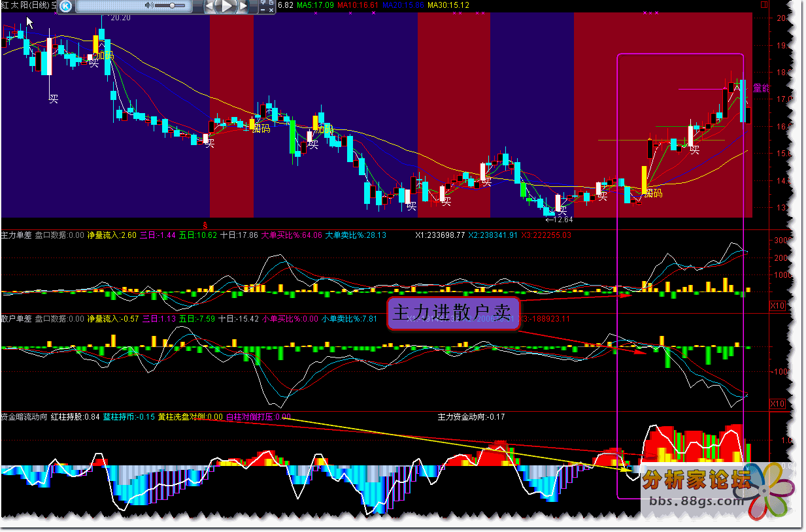Screen dimensions: 806x532
Task: Click the round K logo on media widget
Action: click(66, 7)
